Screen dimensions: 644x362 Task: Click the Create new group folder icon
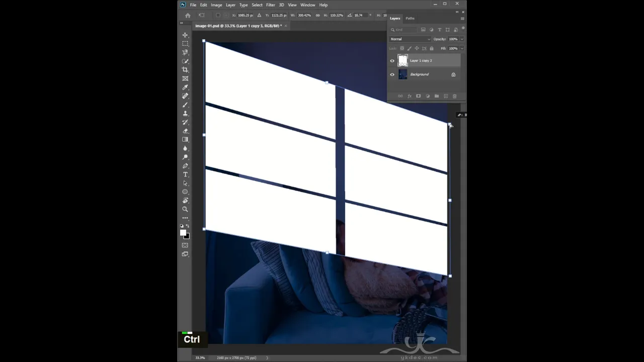(x=436, y=96)
